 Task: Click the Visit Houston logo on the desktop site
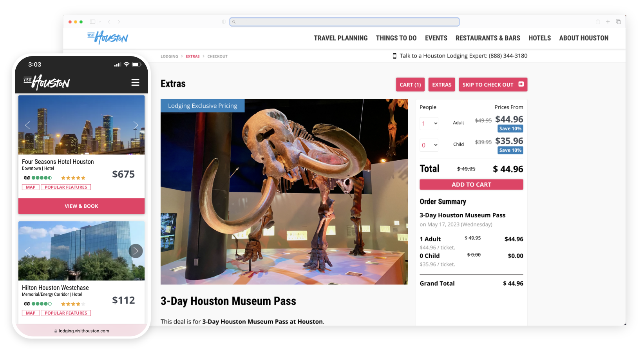pyautogui.click(x=108, y=38)
